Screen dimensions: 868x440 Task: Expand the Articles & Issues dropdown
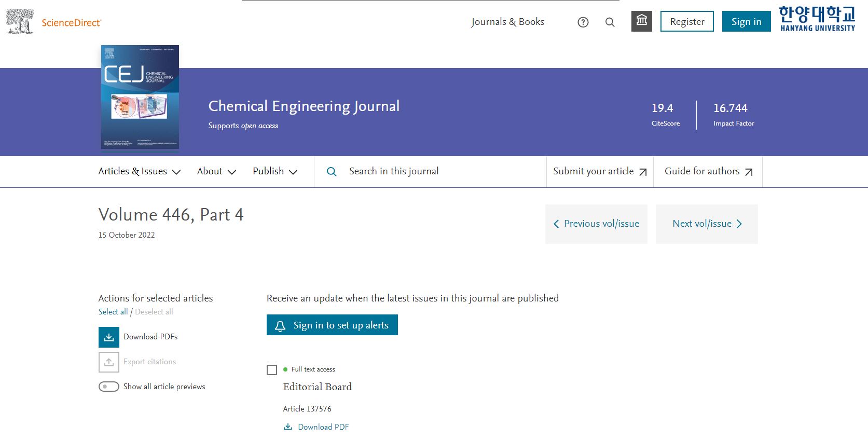point(140,171)
